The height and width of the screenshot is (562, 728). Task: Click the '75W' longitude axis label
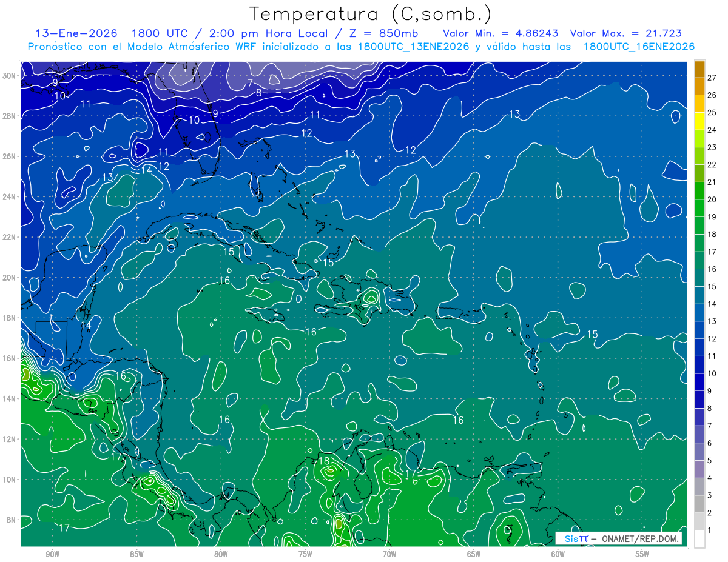coord(305,554)
